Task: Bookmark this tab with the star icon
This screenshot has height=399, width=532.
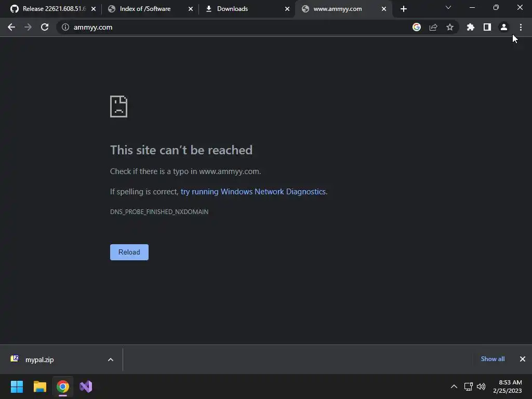Action: click(450, 27)
